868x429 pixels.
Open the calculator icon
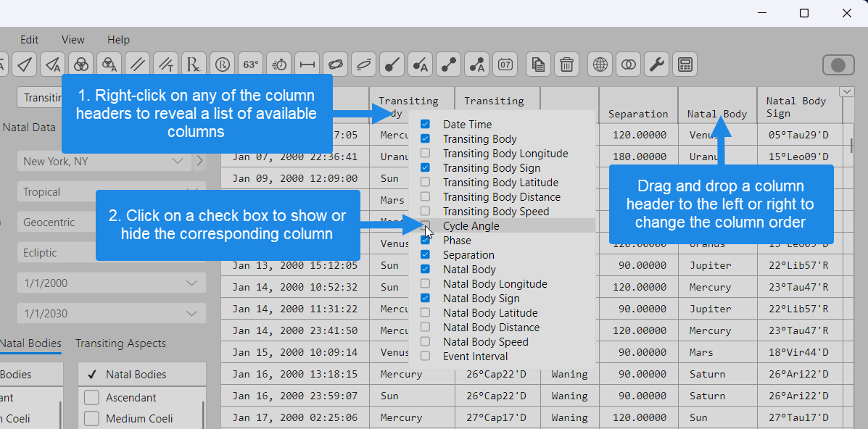[685, 64]
